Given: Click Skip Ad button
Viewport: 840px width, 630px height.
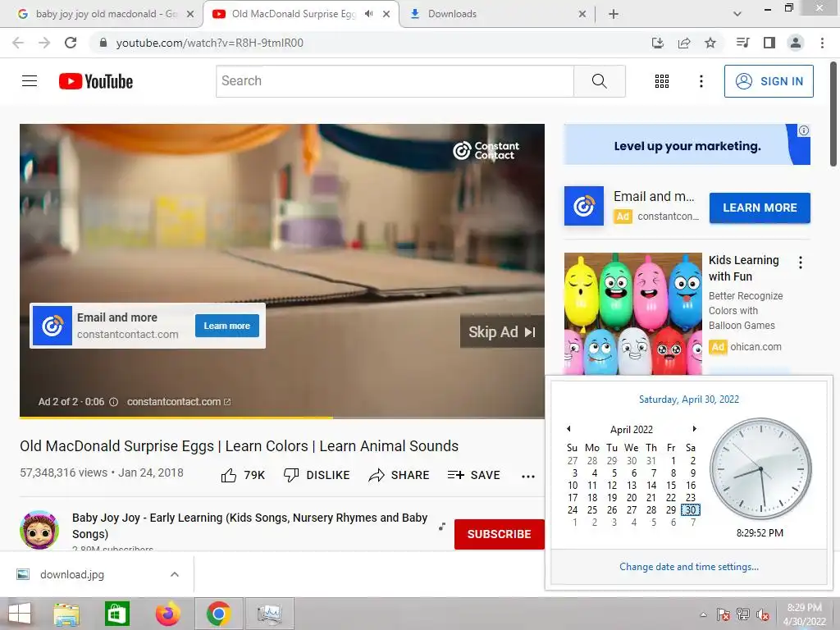Looking at the screenshot, I should [502, 332].
